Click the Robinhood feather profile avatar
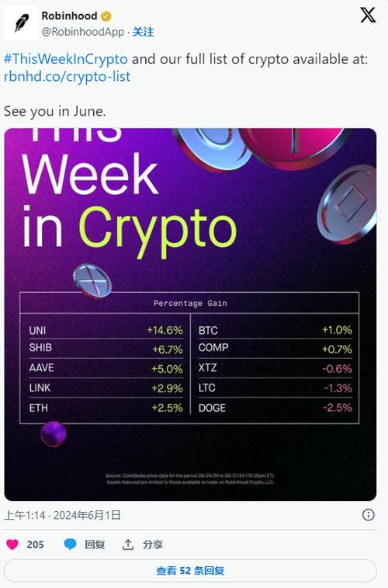This screenshot has width=388, height=588. click(22, 23)
